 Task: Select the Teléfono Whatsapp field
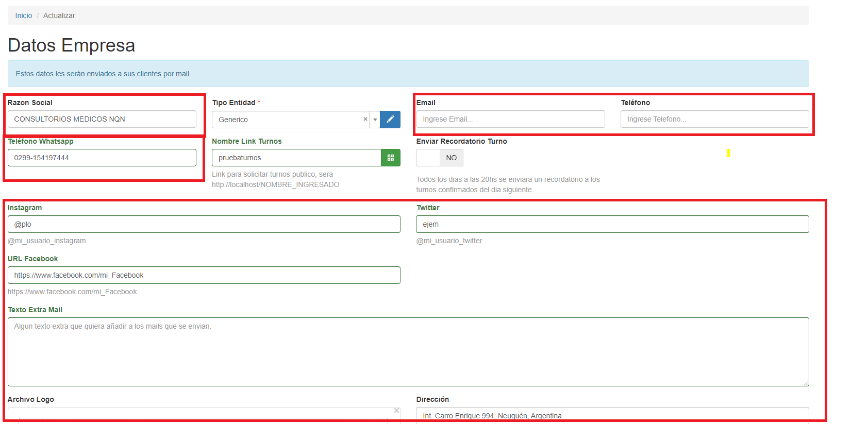pyautogui.click(x=102, y=158)
